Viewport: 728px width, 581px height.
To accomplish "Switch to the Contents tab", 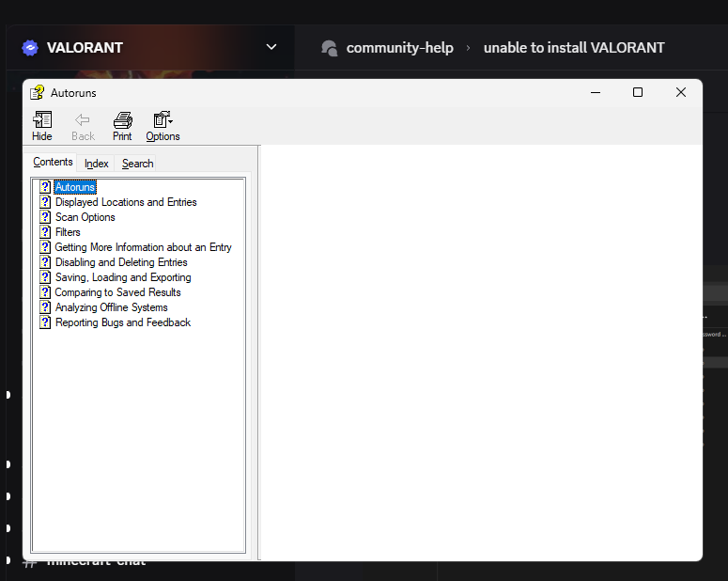I will click(53, 162).
